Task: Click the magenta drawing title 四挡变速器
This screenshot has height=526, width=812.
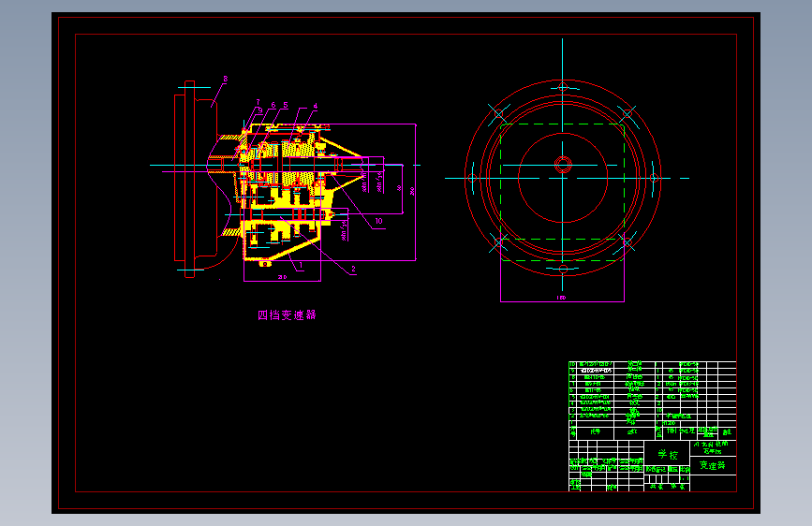Action: click(x=287, y=314)
